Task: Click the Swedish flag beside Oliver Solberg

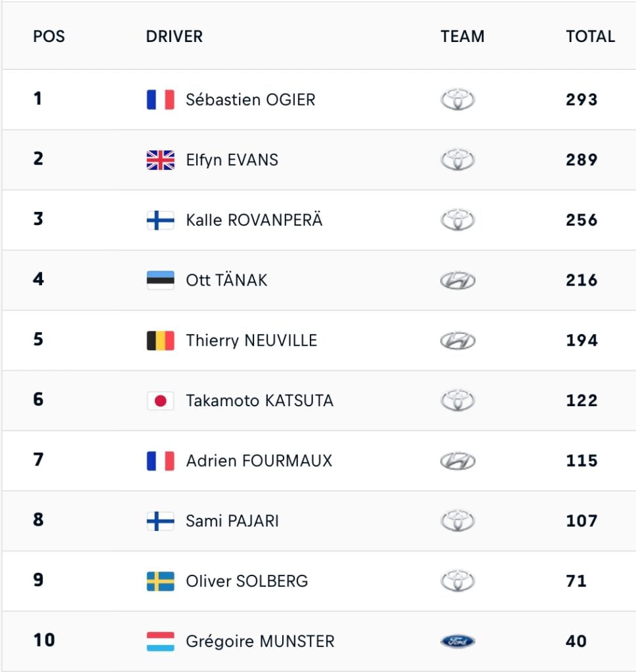Action: 160,581
